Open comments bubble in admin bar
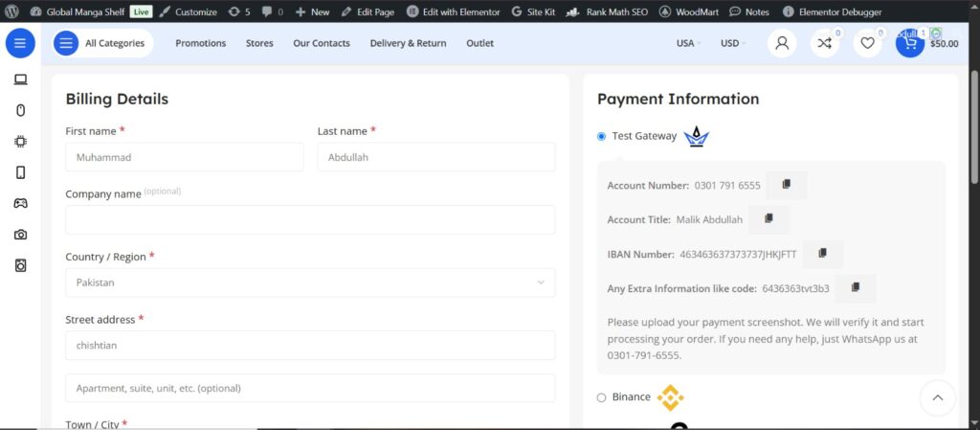Viewport: 980px width, 430px height. tap(272, 11)
